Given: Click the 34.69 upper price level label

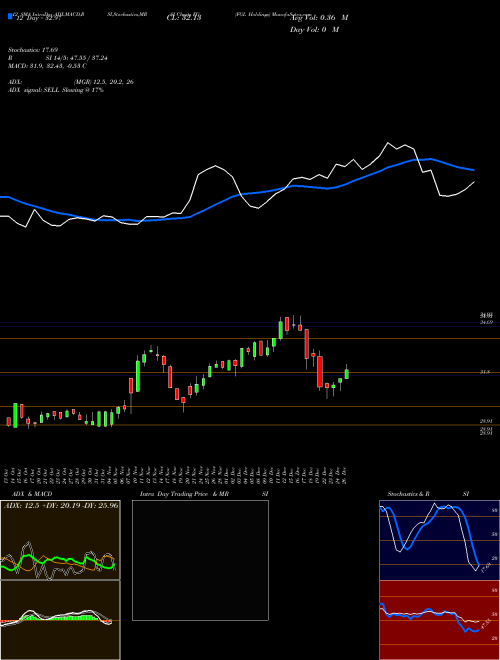Looking at the screenshot, I should coord(486,322).
